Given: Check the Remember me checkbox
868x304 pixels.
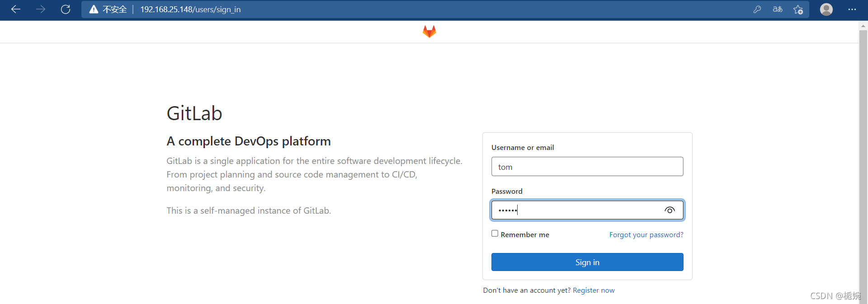Looking at the screenshot, I should (495, 234).
